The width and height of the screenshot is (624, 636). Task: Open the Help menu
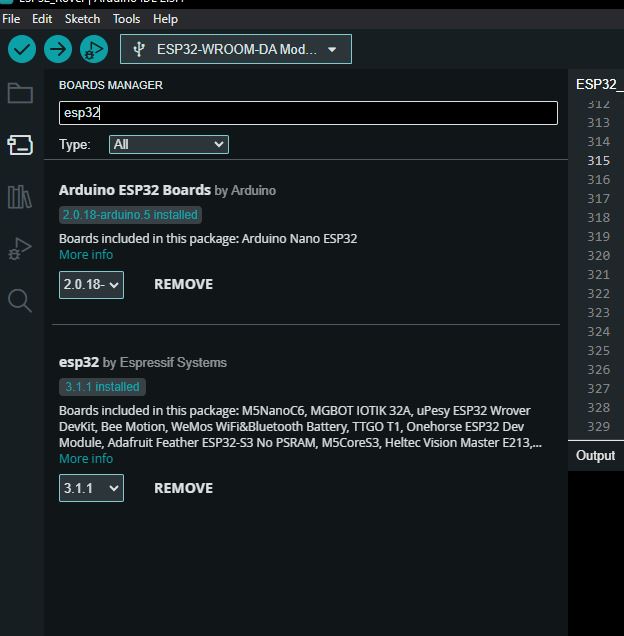click(x=166, y=19)
